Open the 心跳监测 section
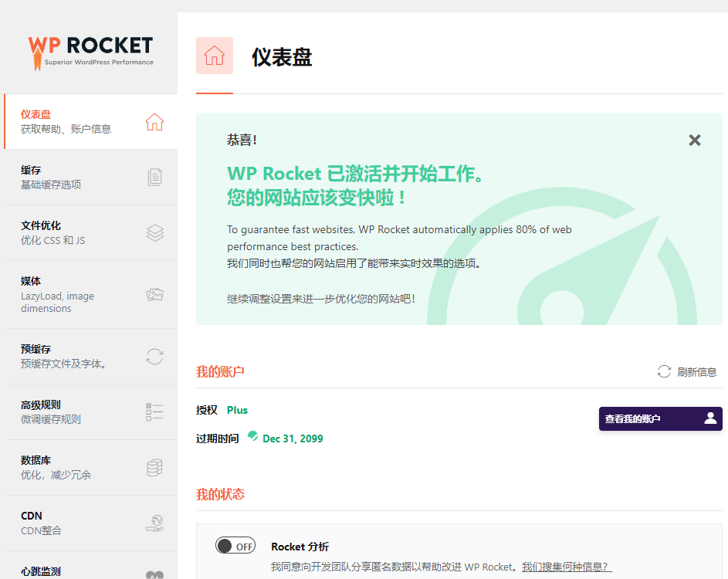This screenshot has width=728, height=579. tap(91, 566)
